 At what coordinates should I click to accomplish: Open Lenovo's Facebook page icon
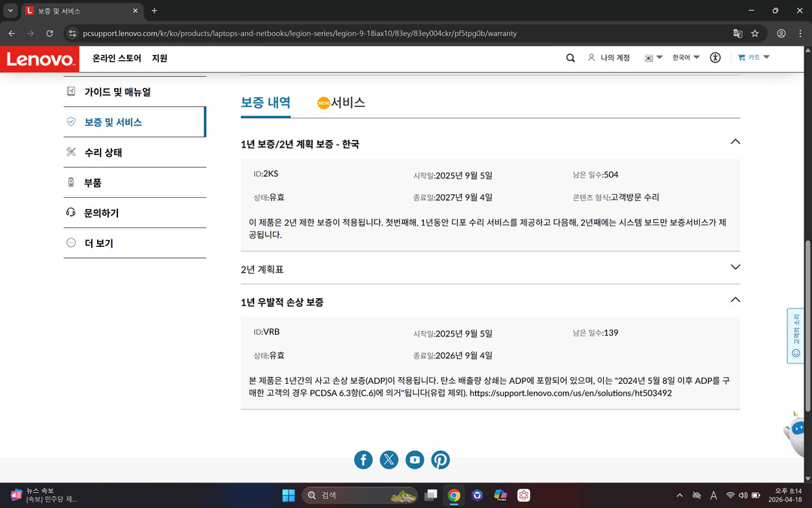coord(363,459)
